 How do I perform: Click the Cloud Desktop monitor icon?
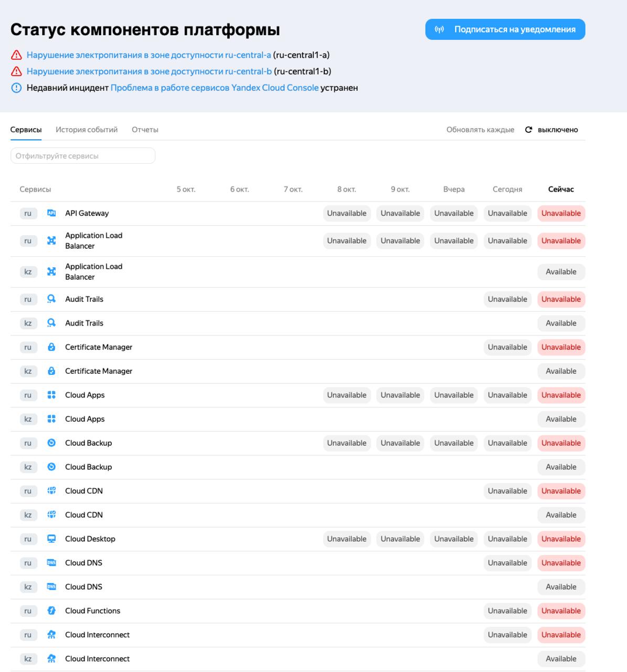coord(51,539)
